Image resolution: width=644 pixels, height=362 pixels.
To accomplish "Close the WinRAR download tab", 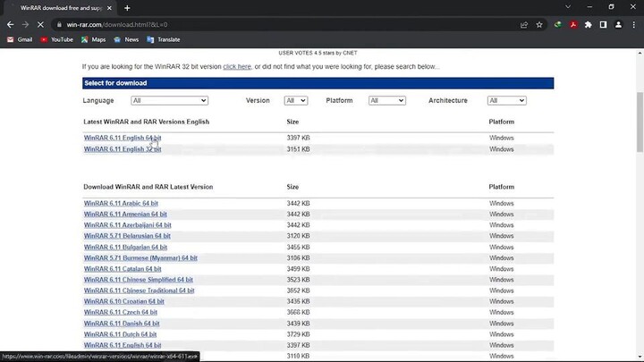I will pyautogui.click(x=109, y=8).
